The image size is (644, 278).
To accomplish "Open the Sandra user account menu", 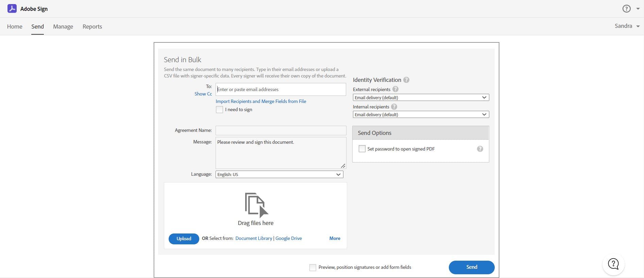I will point(627,26).
